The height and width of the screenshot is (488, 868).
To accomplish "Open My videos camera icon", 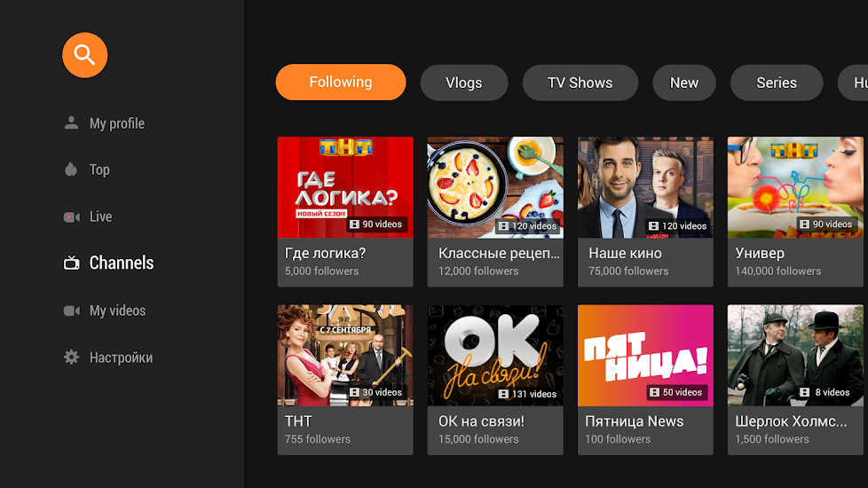I will (71, 311).
